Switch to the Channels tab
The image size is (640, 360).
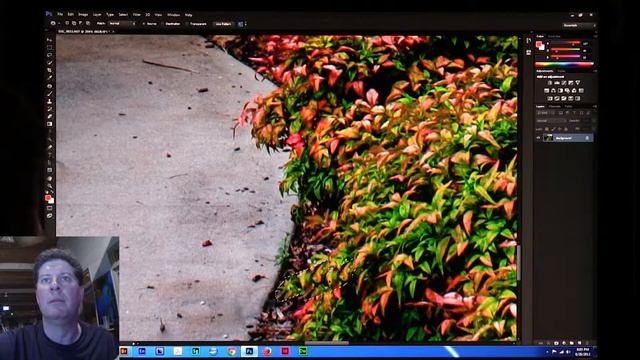coord(555,107)
